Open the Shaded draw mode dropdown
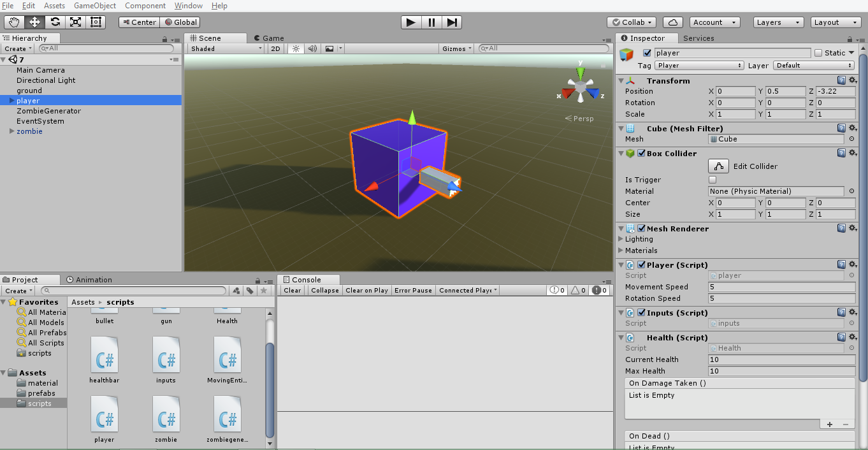The image size is (868, 450). pos(226,48)
